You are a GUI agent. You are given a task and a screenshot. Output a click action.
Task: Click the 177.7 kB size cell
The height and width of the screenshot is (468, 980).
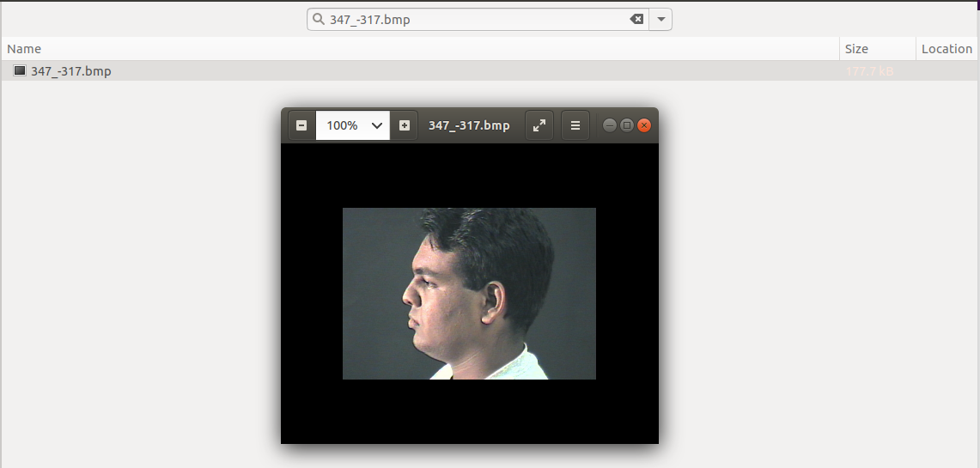point(869,71)
